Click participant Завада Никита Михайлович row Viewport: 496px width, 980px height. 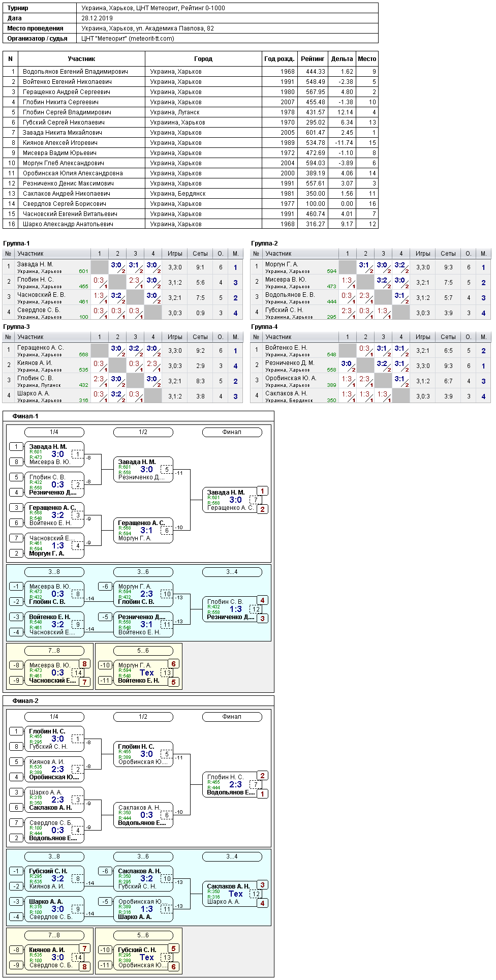pos(190,132)
